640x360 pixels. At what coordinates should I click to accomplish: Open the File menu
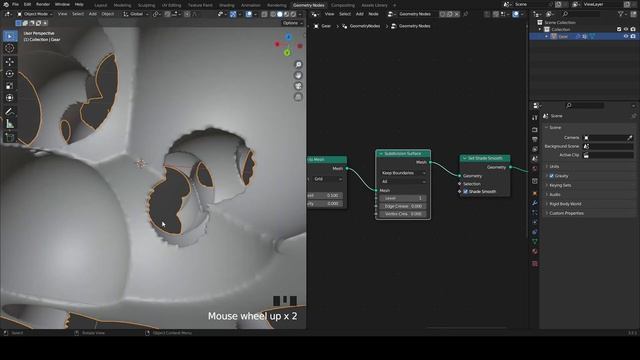[x=16, y=4]
